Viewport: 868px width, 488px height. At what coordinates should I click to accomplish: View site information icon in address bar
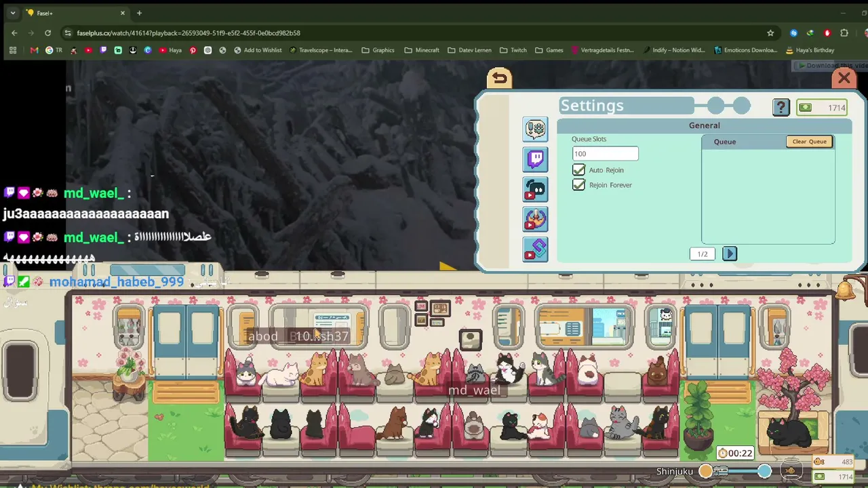[x=67, y=33]
